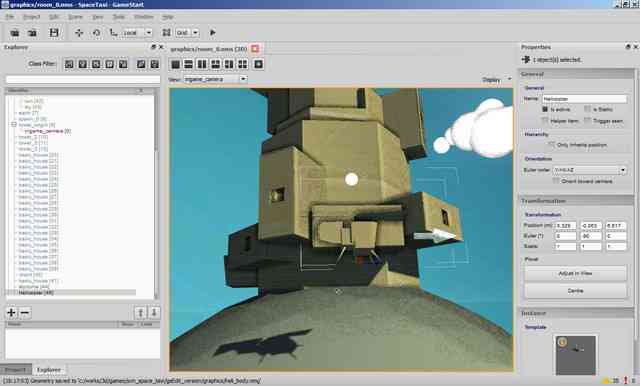The width and height of the screenshot is (640, 386).
Task: Switch viewport to four-pane layout icon
Action: (x=243, y=64)
